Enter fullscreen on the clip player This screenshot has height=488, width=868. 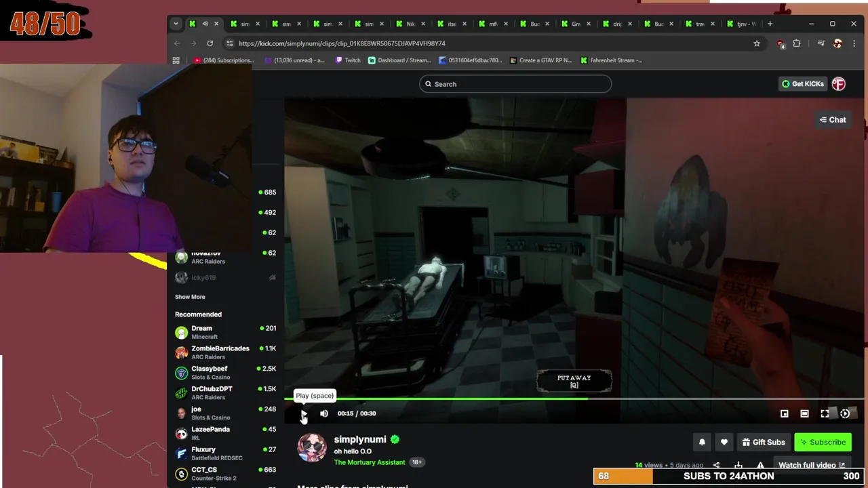pyautogui.click(x=825, y=413)
